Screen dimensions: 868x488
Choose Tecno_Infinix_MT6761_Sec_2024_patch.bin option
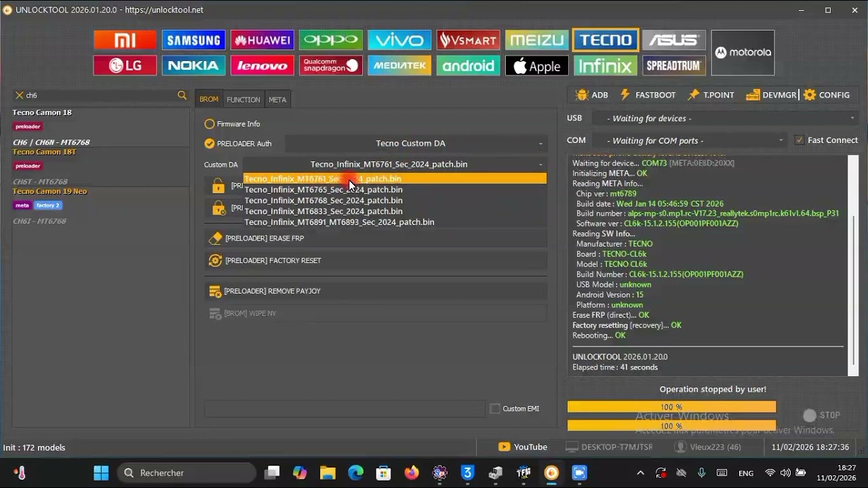(x=395, y=179)
